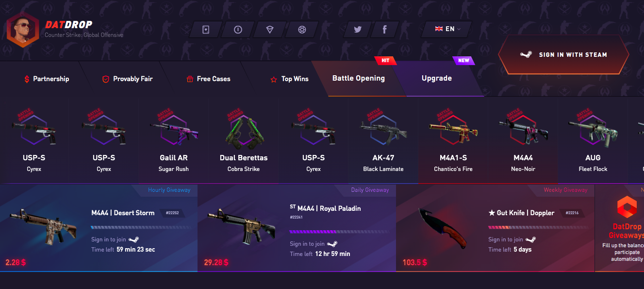Sign in with Steam
This screenshot has height=289, width=644.
pyautogui.click(x=563, y=54)
